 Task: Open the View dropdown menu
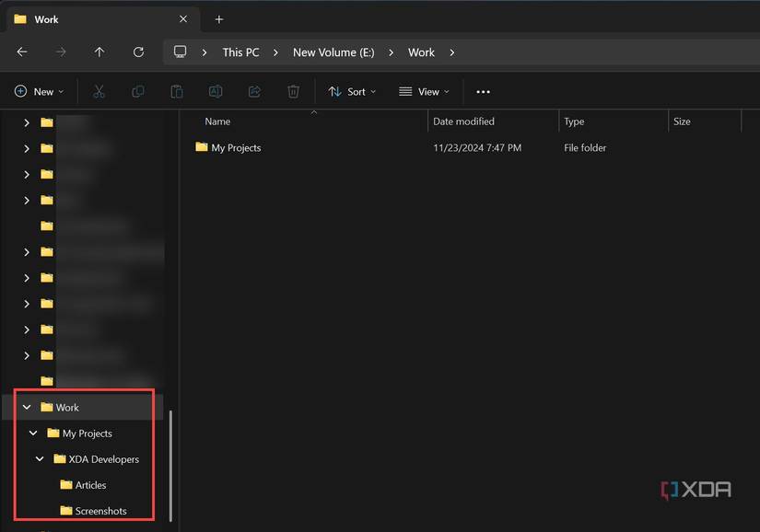(424, 91)
